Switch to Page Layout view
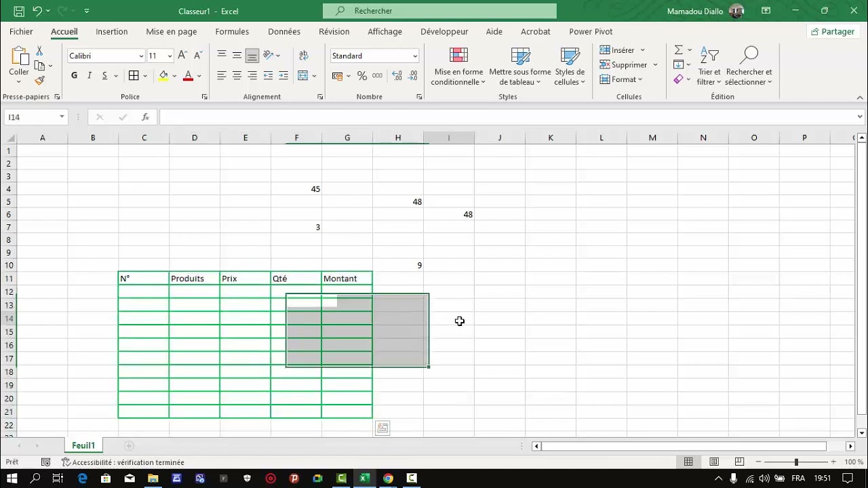868x488 pixels. pyautogui.click(x=714, y=462)
